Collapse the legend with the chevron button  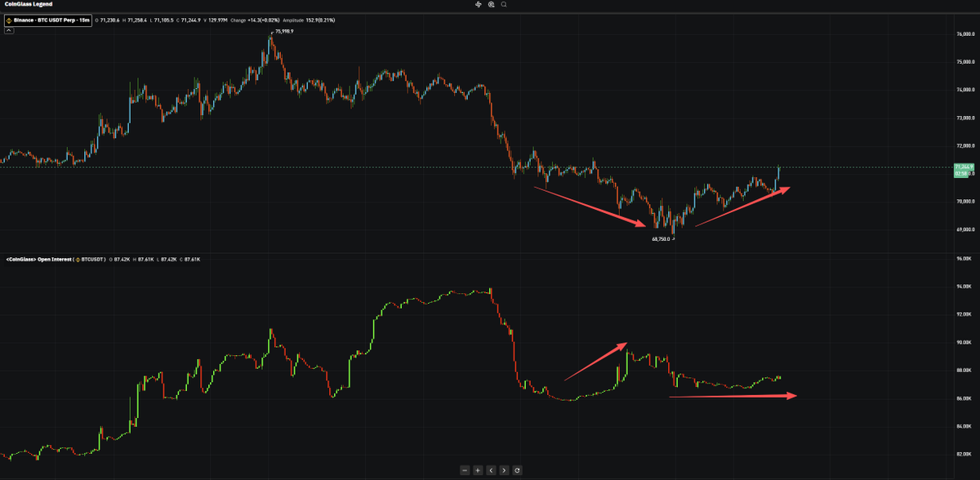(x=9, y=30)
